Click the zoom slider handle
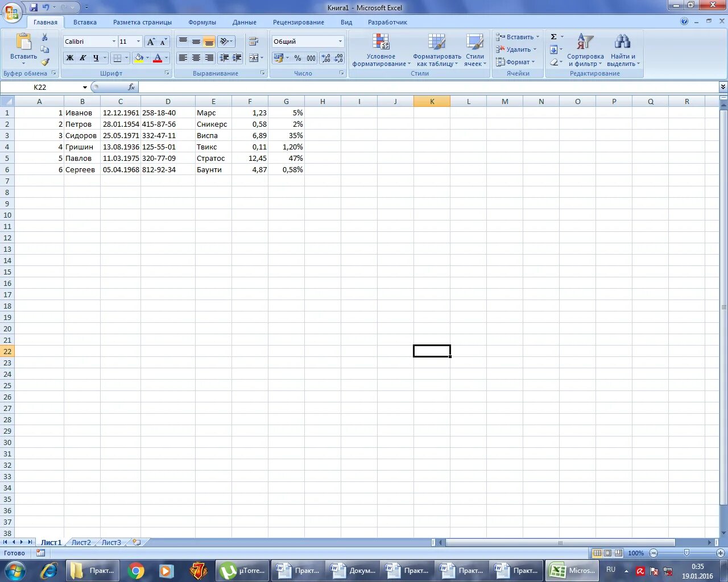The width and height of the screenshot is (728, 582). (x=686, y=553)
